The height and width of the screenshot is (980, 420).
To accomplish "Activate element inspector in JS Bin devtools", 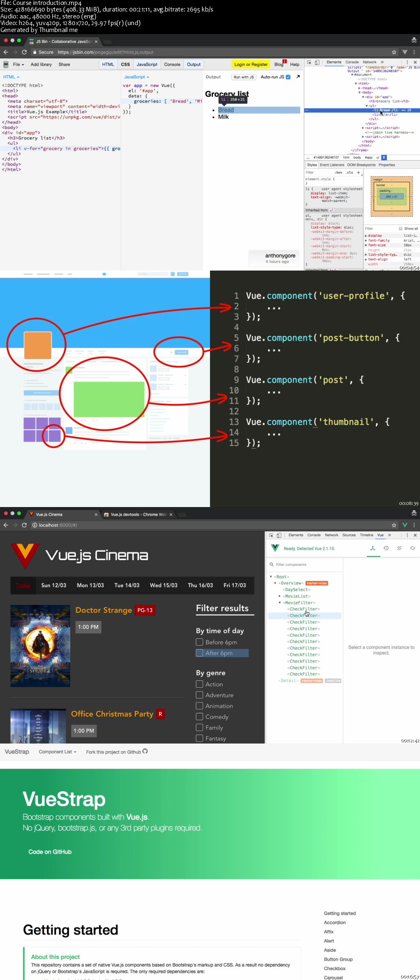I will tap(309, 62).
